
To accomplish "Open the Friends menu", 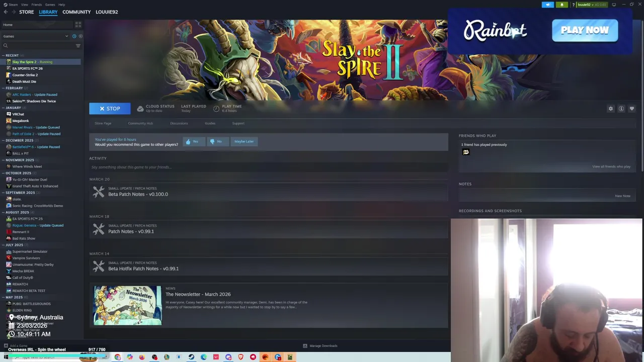I will (x=37, y=5).
